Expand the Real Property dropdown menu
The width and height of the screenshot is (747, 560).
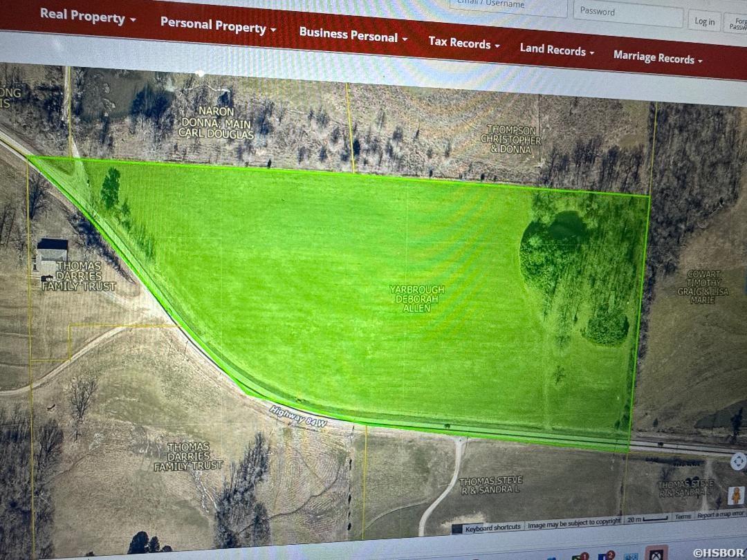[x=87, y=17]
